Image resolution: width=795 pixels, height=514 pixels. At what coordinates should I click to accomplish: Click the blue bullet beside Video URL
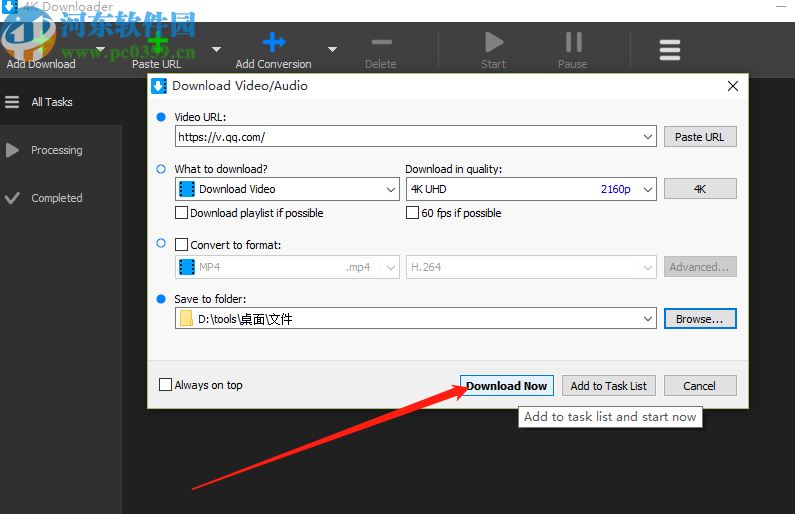point(161,117)
